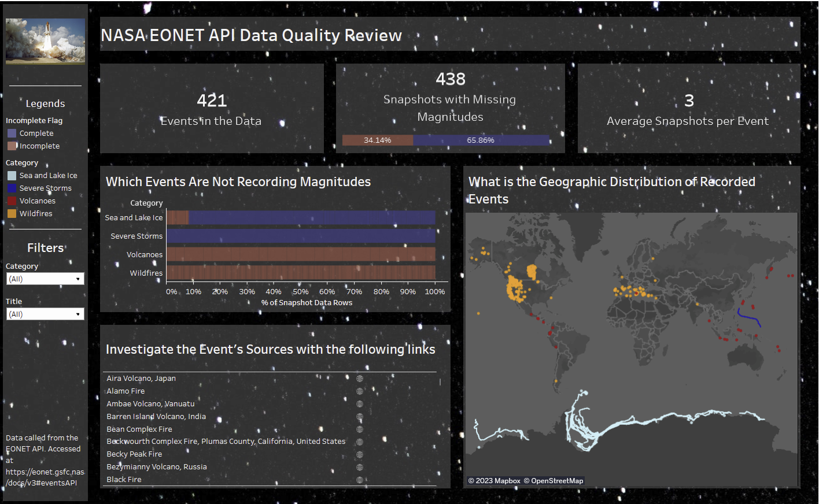Click the eonet.gsfc.nas URL in the sidebar

pyautogui.click(x=45, y=472)
